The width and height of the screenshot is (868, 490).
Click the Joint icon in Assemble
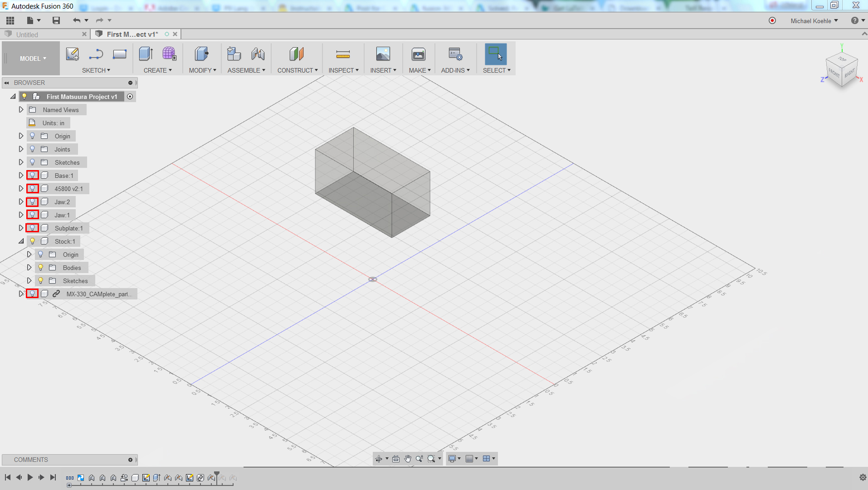pyautogui.click(x=258, y=54)
